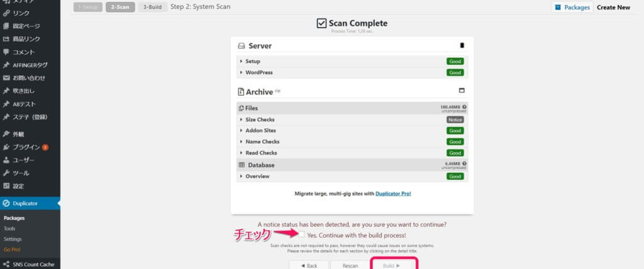This screenshot has height=269, width=644.
Task: Click the Back button
Action: tap(308, 265)
